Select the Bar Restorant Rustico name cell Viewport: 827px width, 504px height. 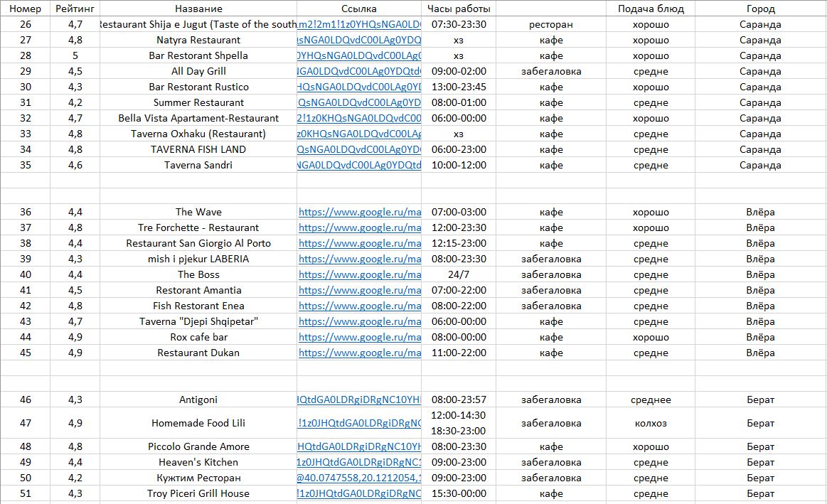coord(198,87)
